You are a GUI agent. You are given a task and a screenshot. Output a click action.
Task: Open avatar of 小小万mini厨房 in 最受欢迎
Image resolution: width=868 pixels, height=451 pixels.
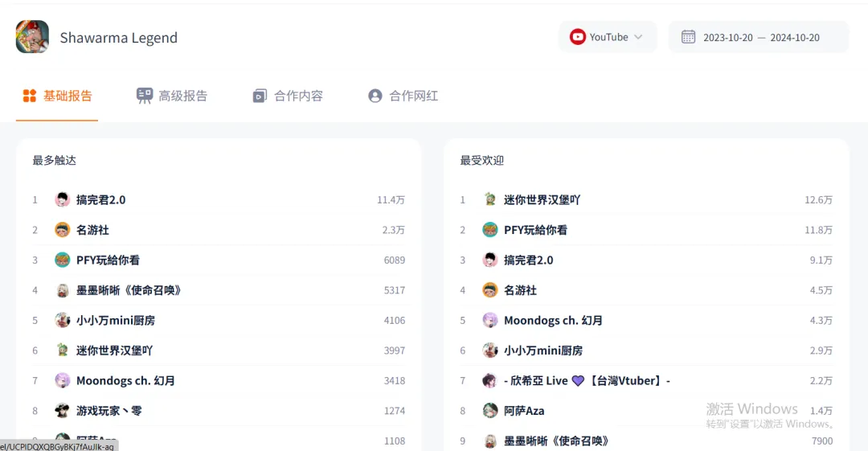coord(490,351)
